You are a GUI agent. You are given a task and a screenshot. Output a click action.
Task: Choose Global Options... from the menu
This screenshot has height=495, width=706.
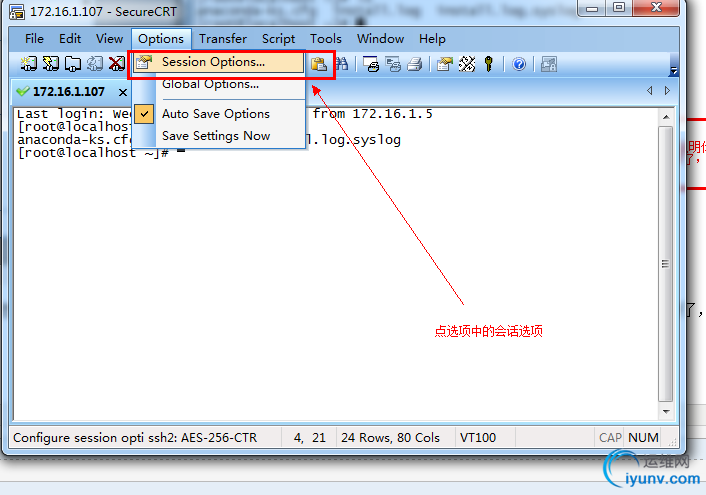click(219, 84)
